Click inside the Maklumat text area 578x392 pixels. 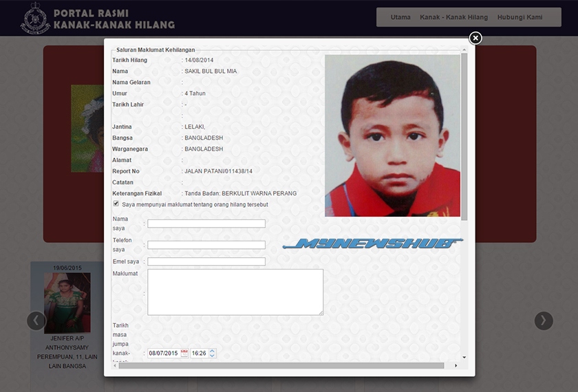point(235,292)
